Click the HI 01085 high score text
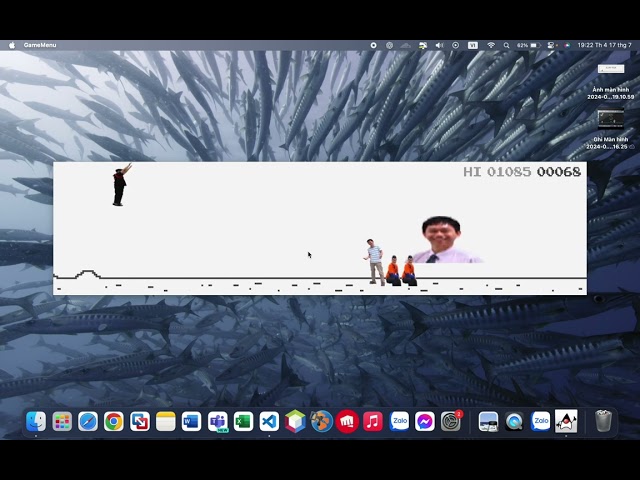Viewport: 640px width, 480px height. pos(497,172)
